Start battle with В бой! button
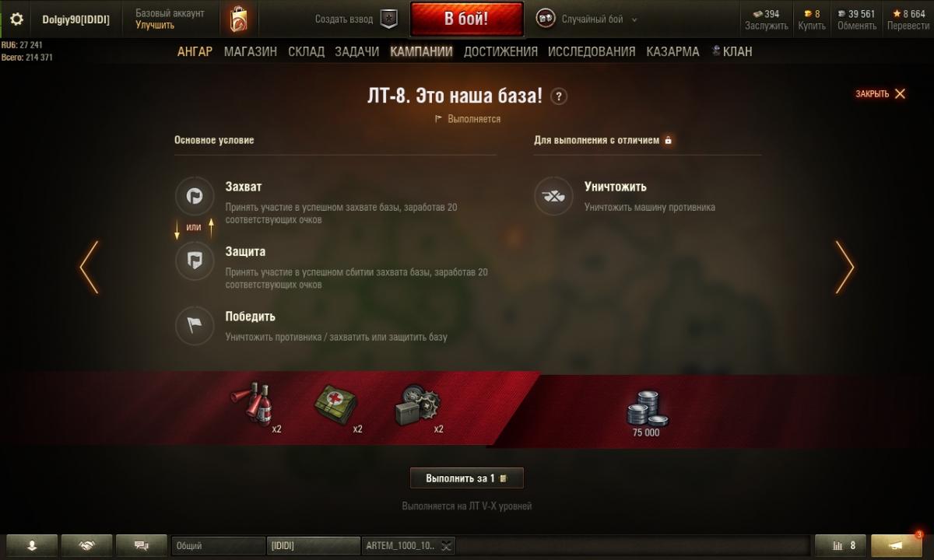The image size is (934, 560). 467,19
